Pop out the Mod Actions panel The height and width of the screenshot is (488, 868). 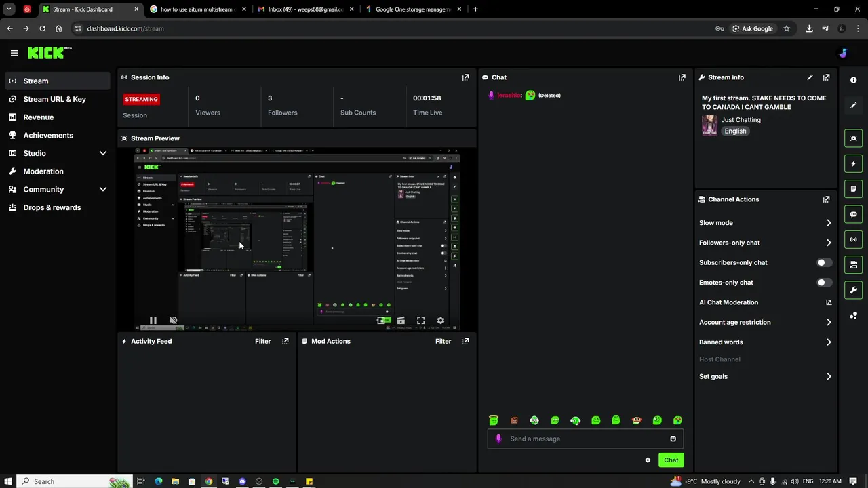(465, 341)
